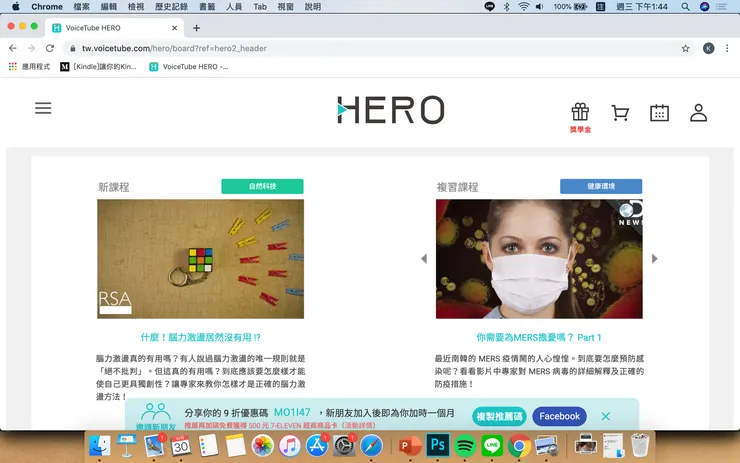The width and height of the screenshot is (740, 463).
Task: Open Photoshop from the Dock
Action: 437,445
